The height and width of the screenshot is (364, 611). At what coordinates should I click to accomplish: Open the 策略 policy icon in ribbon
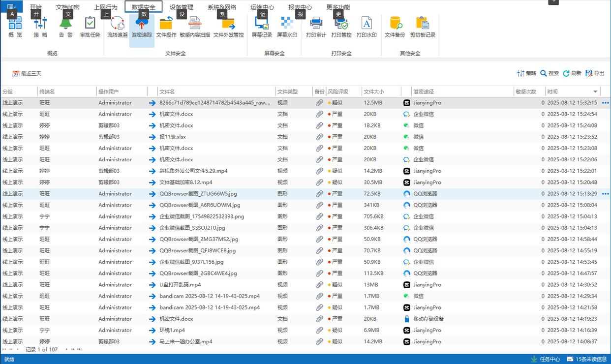coord(40,27)
